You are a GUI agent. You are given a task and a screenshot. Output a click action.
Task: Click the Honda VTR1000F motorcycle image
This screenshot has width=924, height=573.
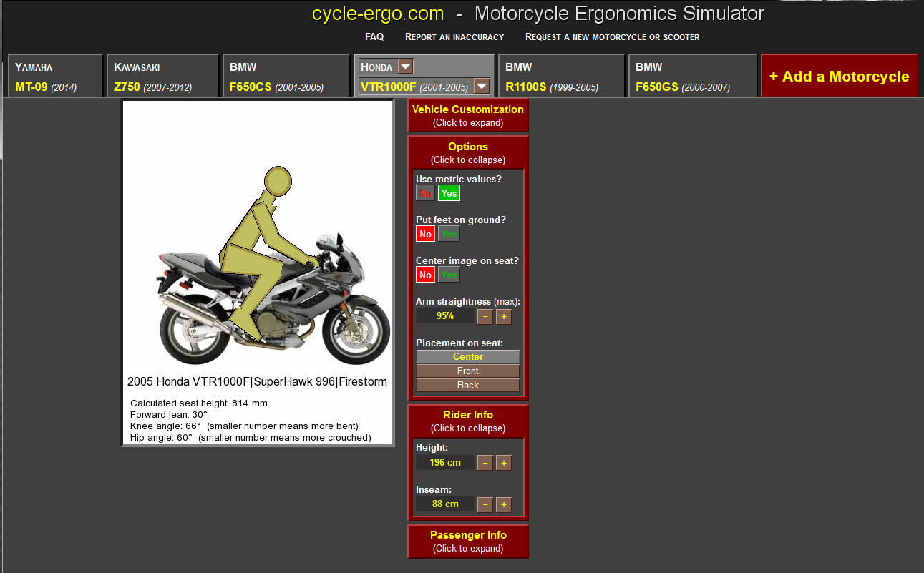pyautogui.click(x=272, y=300)
